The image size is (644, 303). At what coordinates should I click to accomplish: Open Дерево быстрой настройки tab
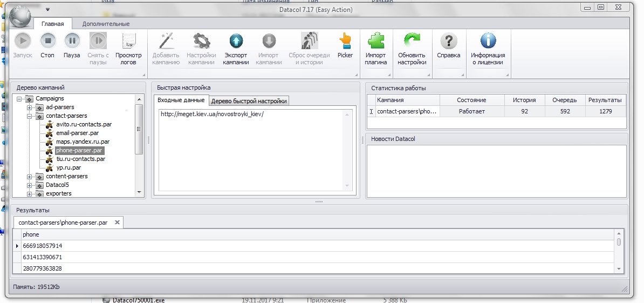point(249,101)
